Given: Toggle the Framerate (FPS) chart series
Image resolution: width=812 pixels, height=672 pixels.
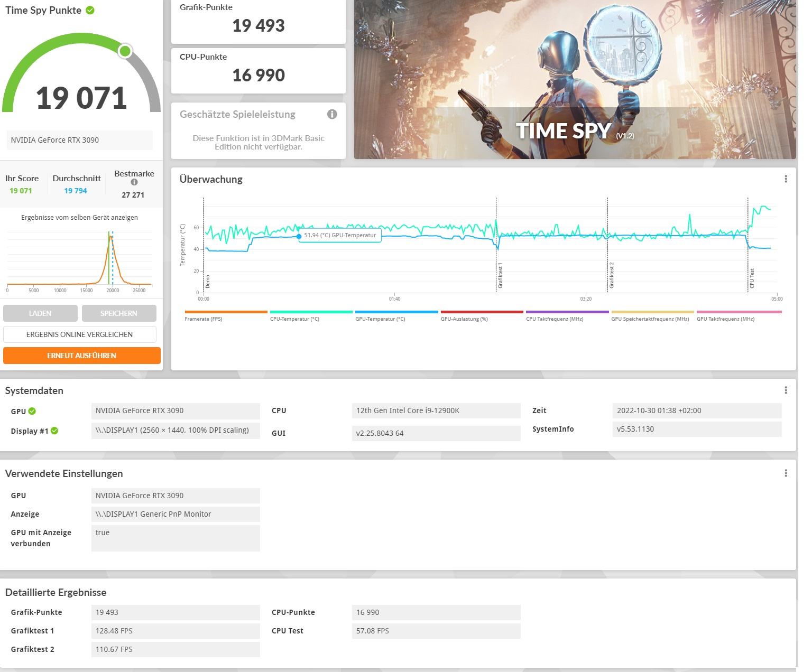Looking at the screenshot, I should (x=226, y=316).
